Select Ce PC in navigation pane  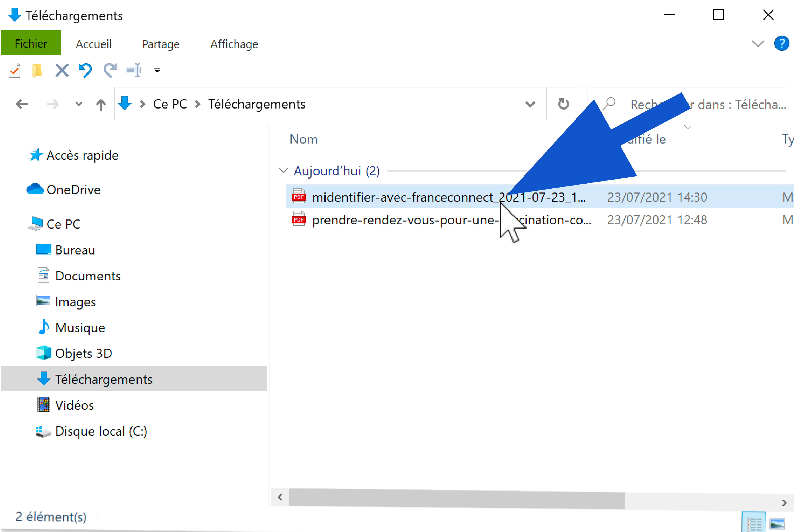(x=54, y=224)
